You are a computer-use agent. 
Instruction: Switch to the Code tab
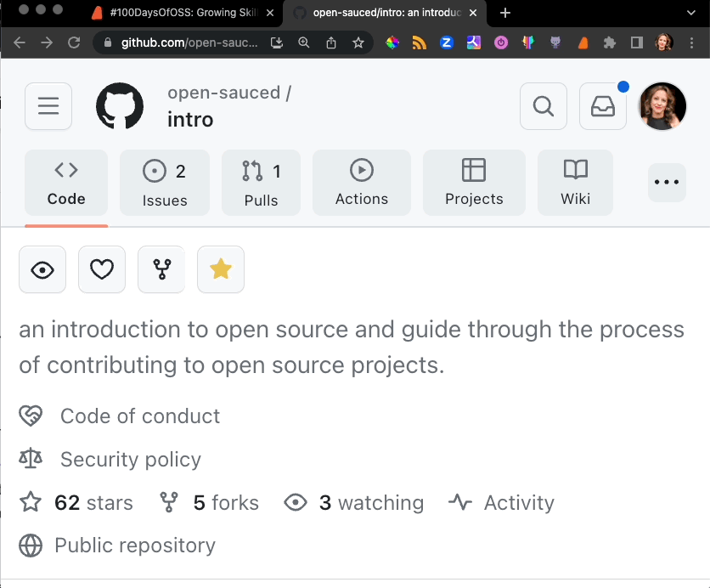coord(66,183)
